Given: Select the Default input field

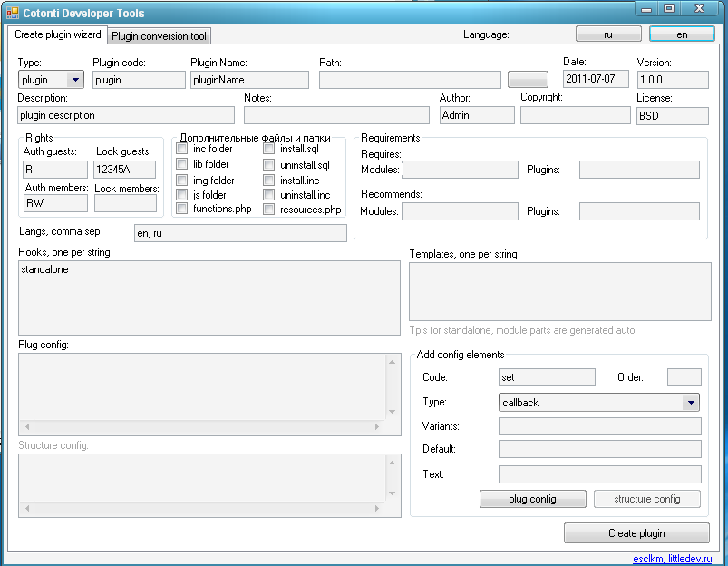Looking at the screenshot, I should click(x=600, y=449).
